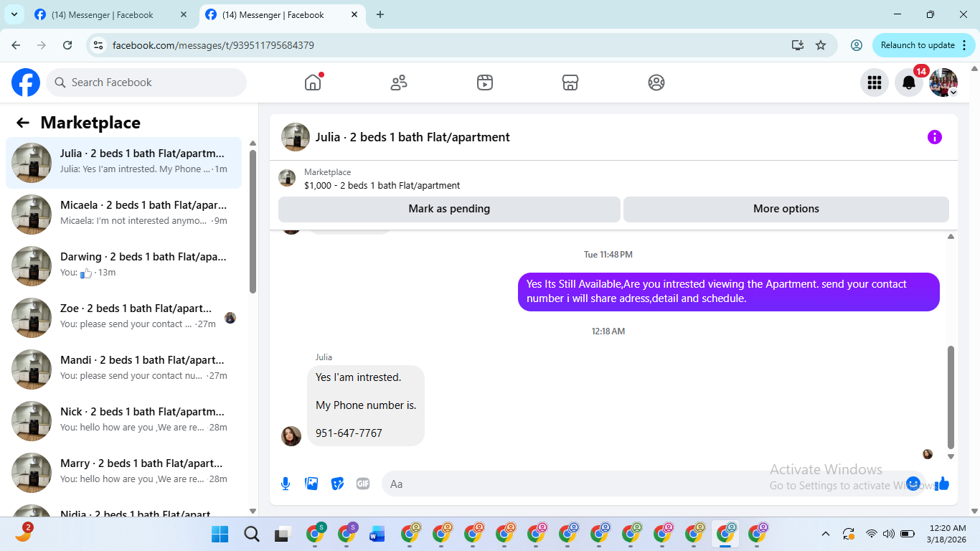Click the Mark as pending button
The width and height of the screenshot is (980, 551).
449,209
